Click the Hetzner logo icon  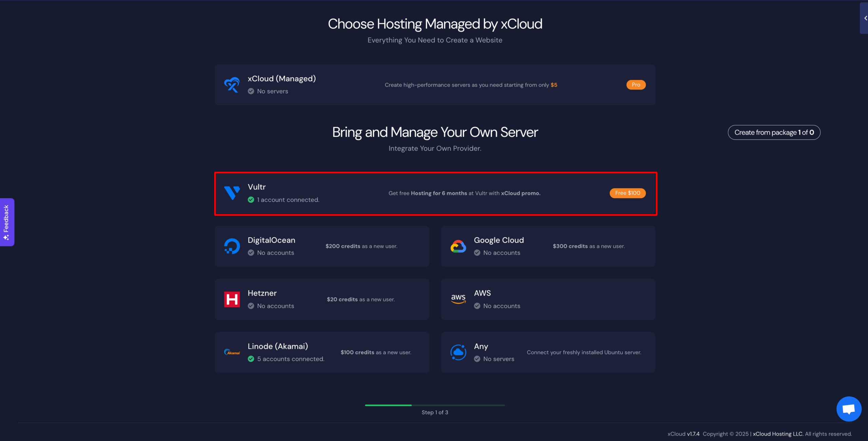232,299
